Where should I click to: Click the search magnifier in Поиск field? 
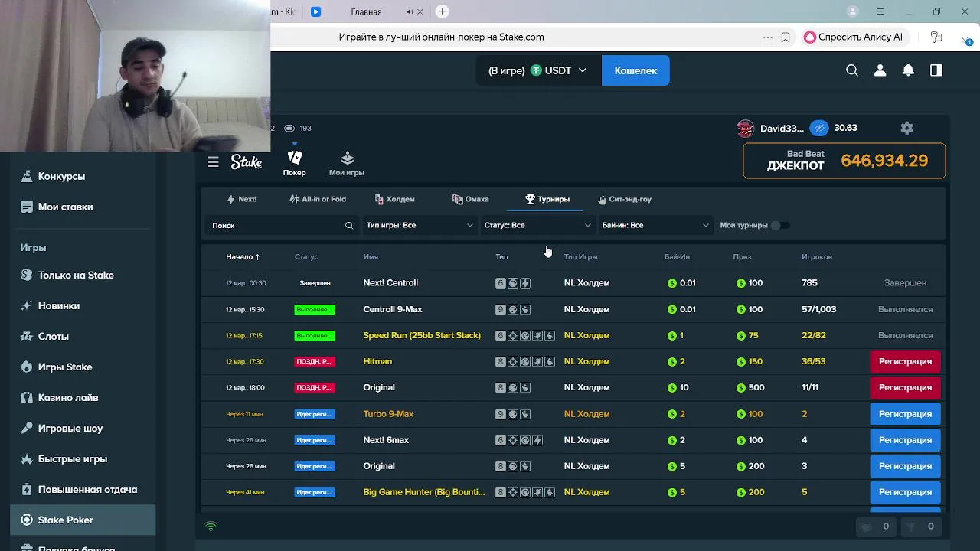349,225
